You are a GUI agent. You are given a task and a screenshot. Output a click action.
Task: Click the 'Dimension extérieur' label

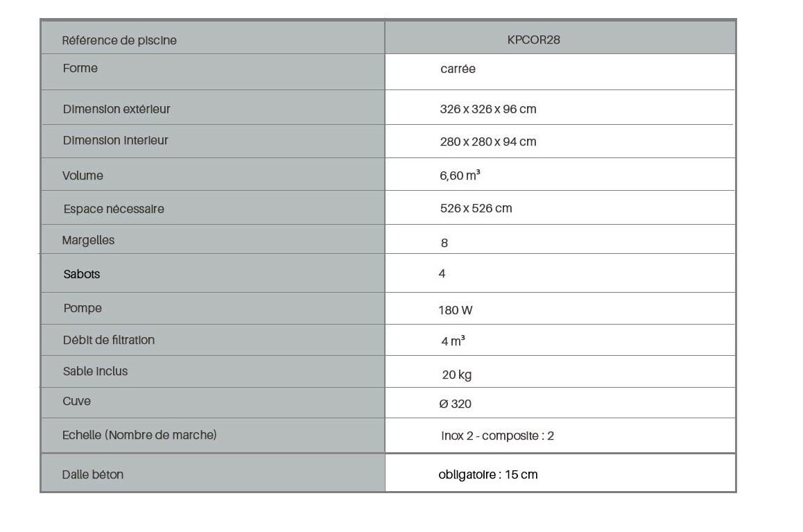116,109
